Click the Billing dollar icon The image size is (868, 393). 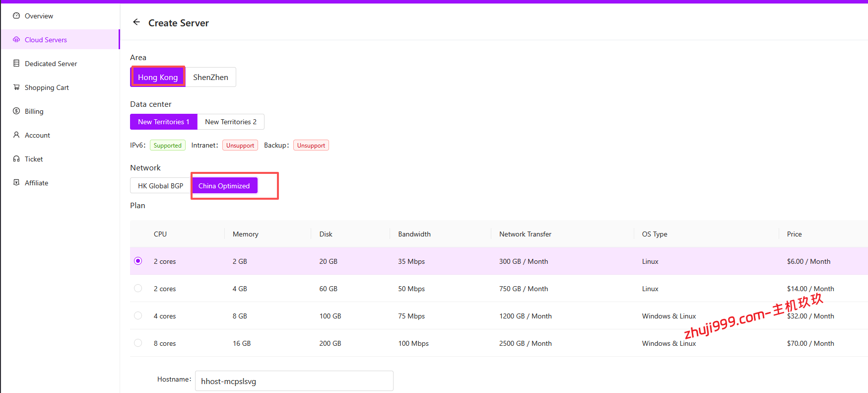click(16, 111)
